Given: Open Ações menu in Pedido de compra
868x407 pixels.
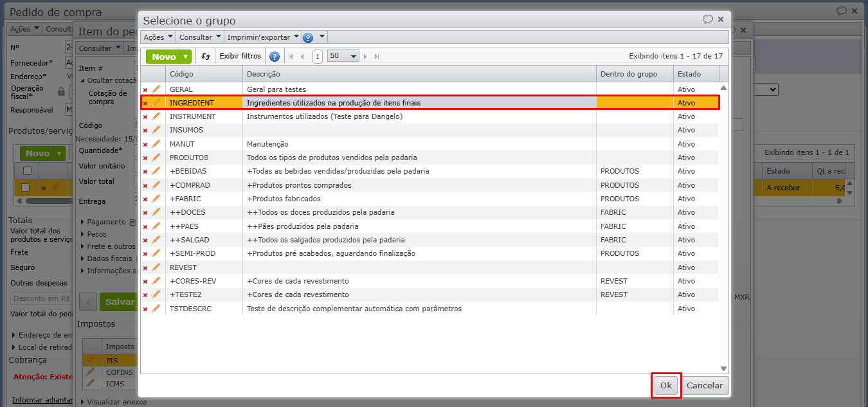Looking at the screenshot, I should (24, 29).
